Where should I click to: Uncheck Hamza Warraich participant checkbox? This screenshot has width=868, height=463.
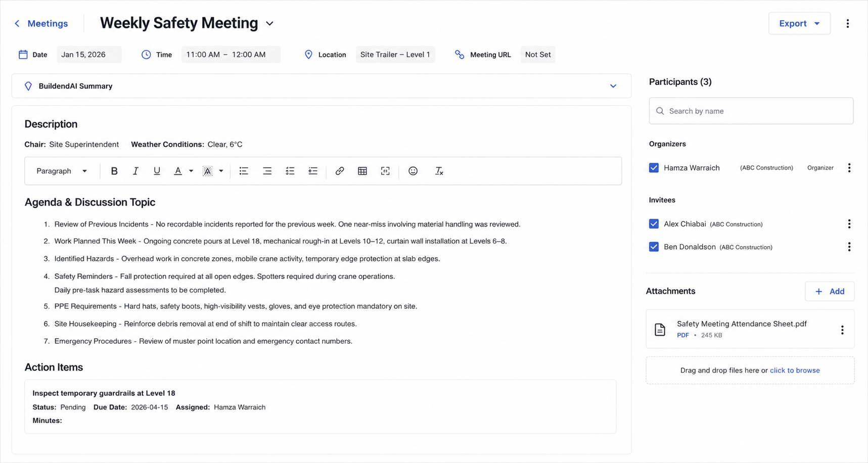pyautogui.click(x=654, y=168)
